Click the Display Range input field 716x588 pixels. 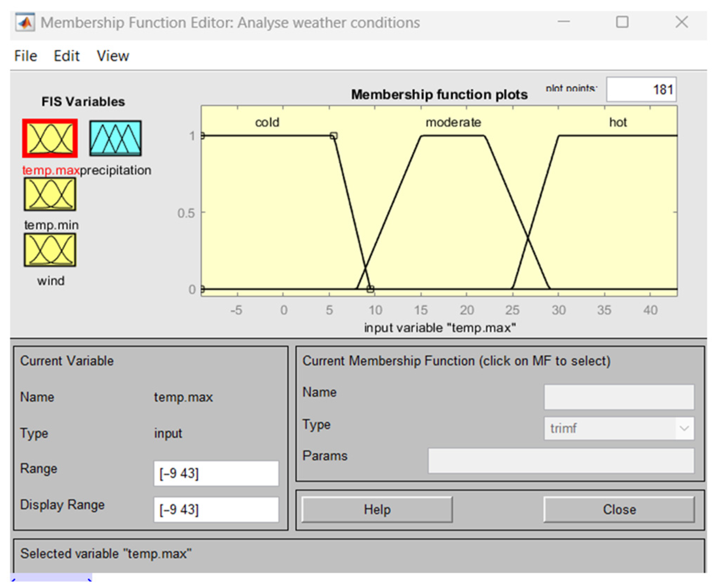216,509
